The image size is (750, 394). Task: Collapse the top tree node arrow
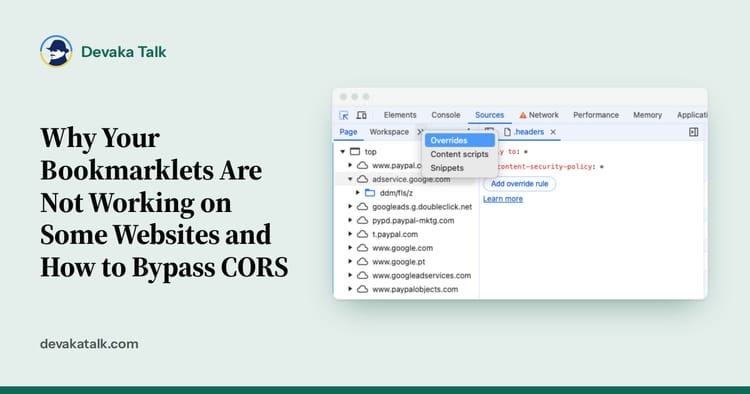(x=342, y=152)
